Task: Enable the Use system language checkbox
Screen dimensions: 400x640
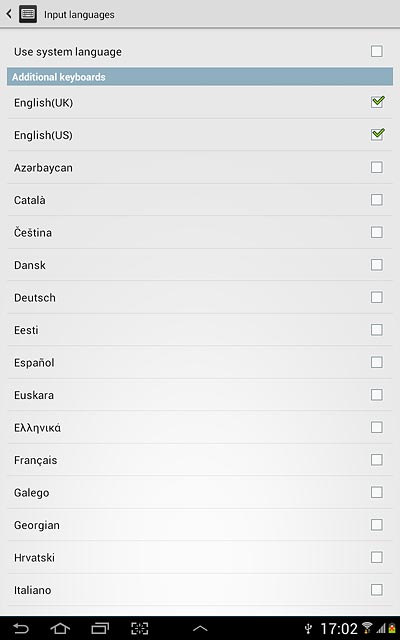Action: coord(377,51)
